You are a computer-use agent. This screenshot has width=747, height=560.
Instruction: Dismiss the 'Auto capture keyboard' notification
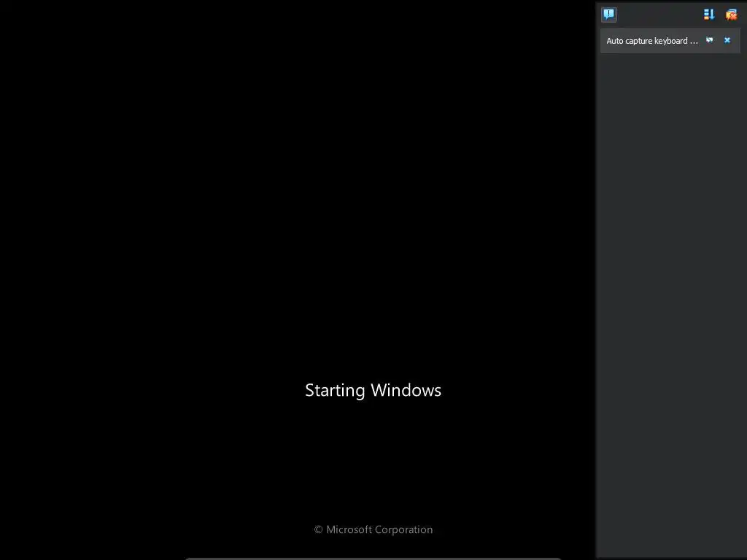(727, 40)
